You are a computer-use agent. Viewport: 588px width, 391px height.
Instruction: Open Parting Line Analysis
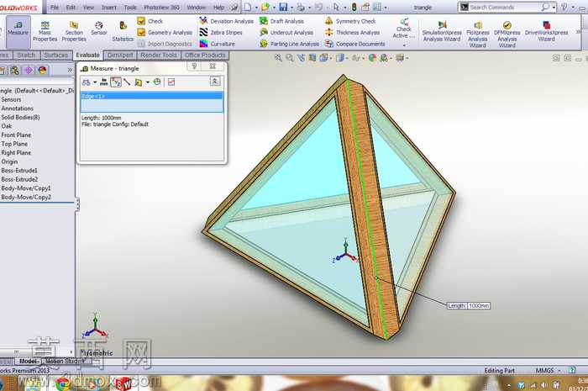point(289,44)
